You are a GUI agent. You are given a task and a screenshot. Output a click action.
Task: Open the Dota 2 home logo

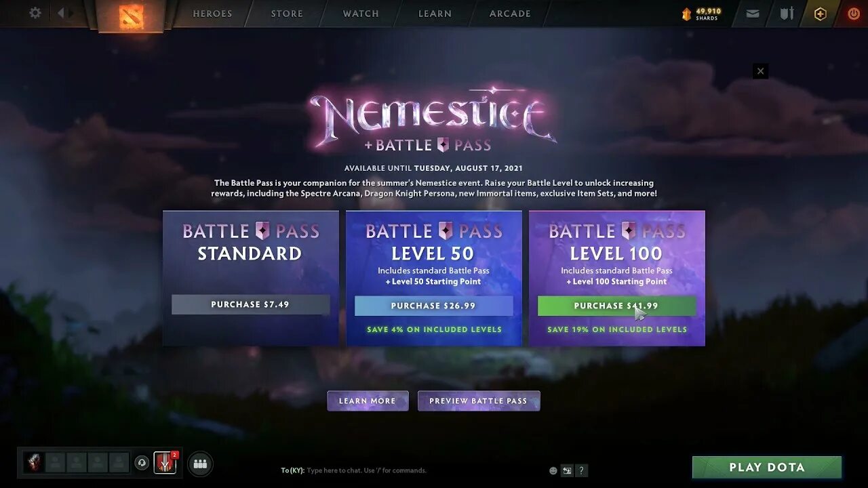(x=131, y=16)
